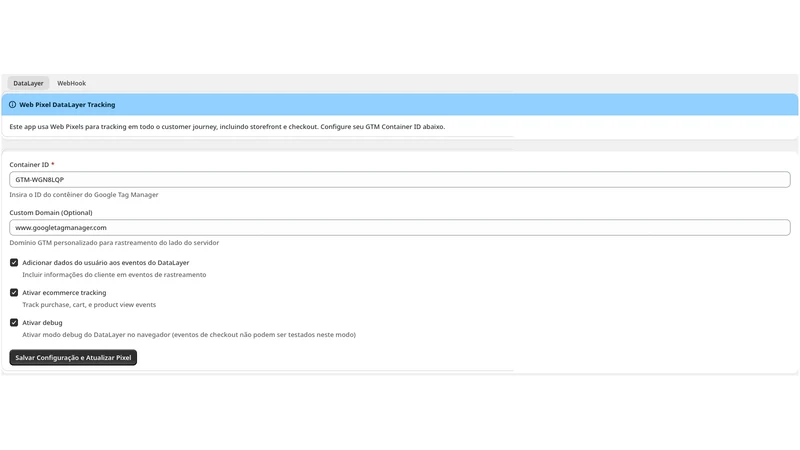Click the Custom Domain (Optional) label
This screenshot has height=450, width=800.
pyautogui.click(x=51, y=213)
